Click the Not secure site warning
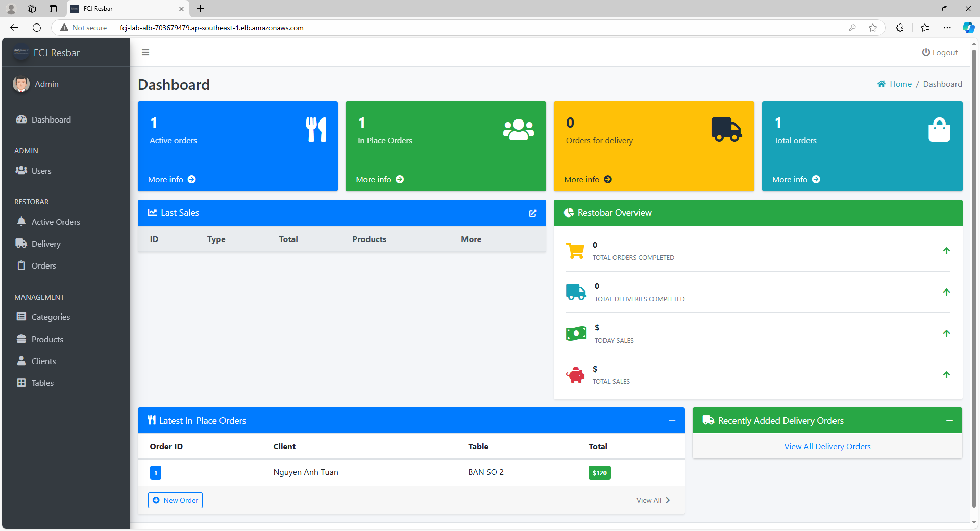 (84, 28)
